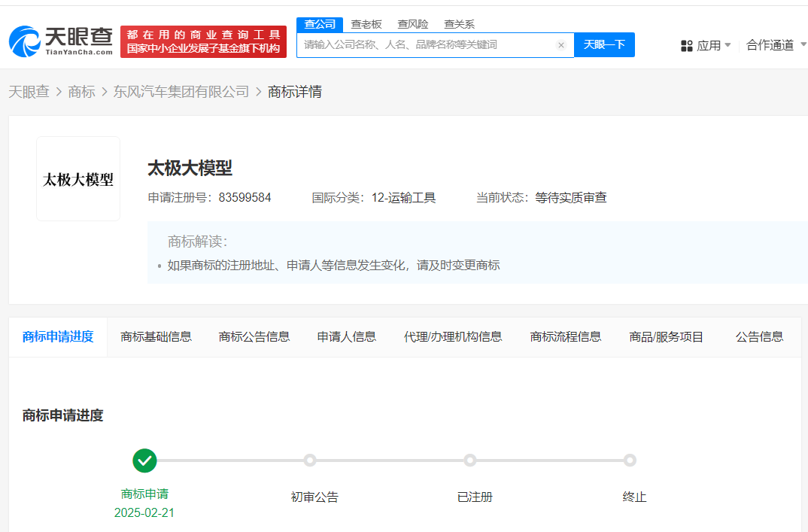Switch to 查老板 search tab
Viewport: 808px width, 532px height.
[366, 24]
